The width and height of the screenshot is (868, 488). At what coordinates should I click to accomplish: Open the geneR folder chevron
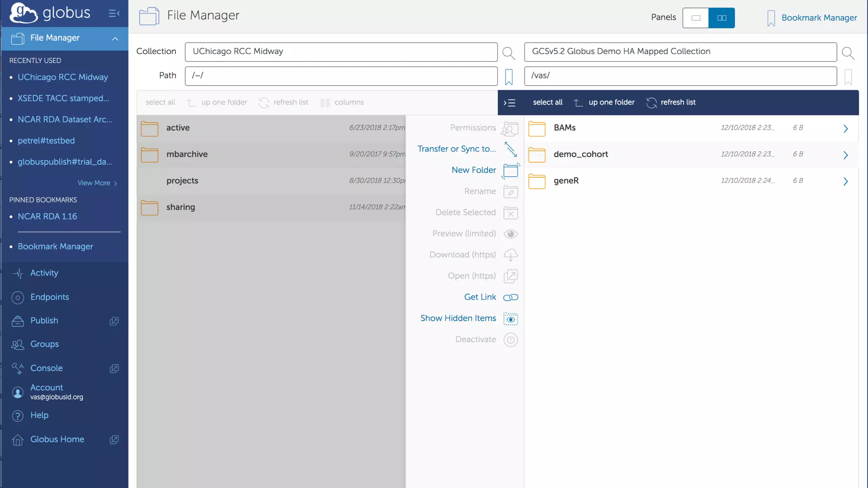(845, 181)
